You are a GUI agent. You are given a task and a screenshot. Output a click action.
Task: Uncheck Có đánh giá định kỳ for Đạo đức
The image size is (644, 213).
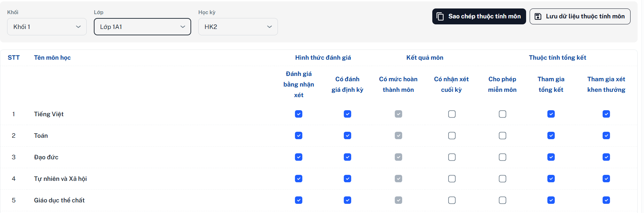click(348, 157)
